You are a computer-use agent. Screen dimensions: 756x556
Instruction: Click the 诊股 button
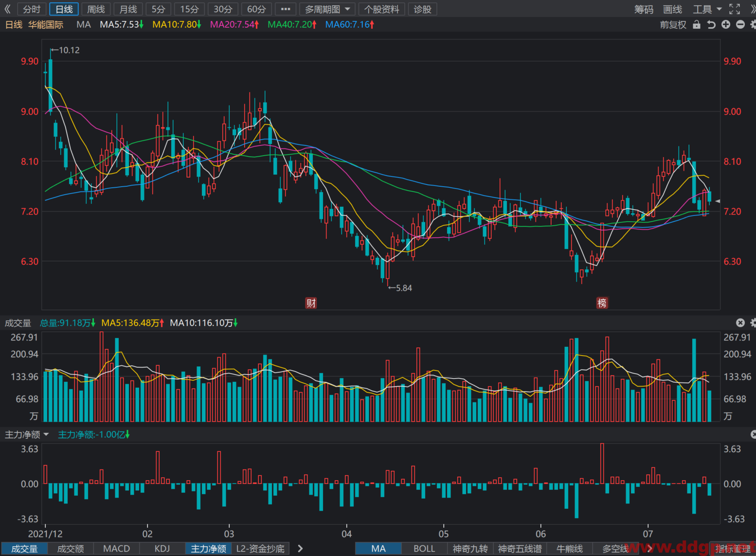[422, 9]
